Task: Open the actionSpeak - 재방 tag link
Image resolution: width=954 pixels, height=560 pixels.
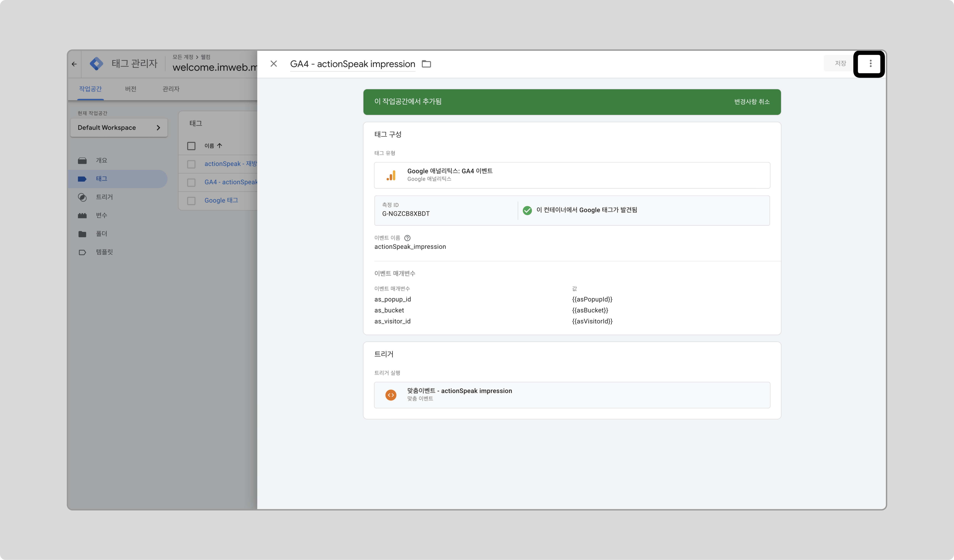Action: [230, 164]
